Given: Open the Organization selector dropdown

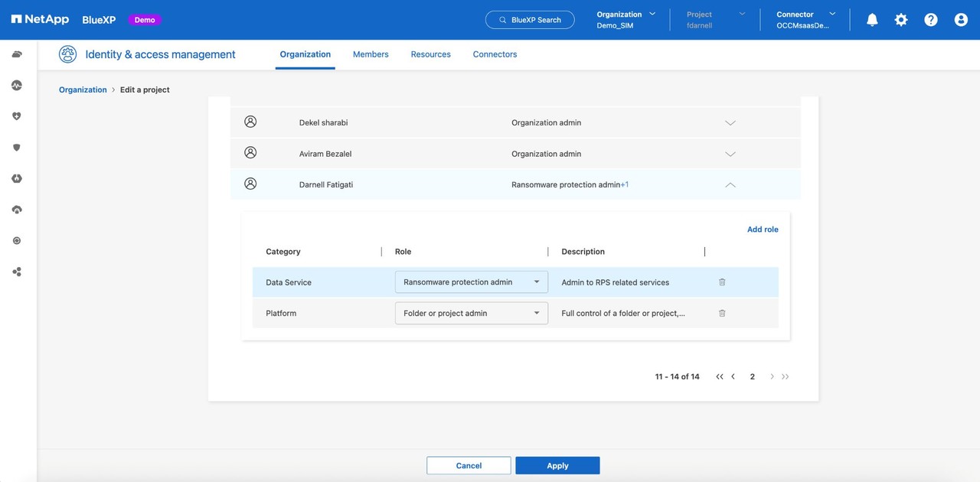Looking at the screenshot, I should 626,20.
